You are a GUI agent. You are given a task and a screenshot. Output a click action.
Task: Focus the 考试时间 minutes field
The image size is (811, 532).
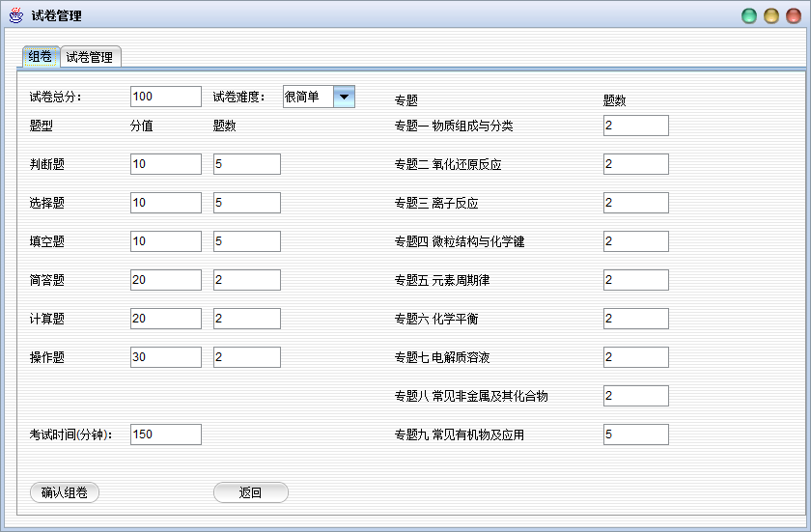[x=165, y=434]
